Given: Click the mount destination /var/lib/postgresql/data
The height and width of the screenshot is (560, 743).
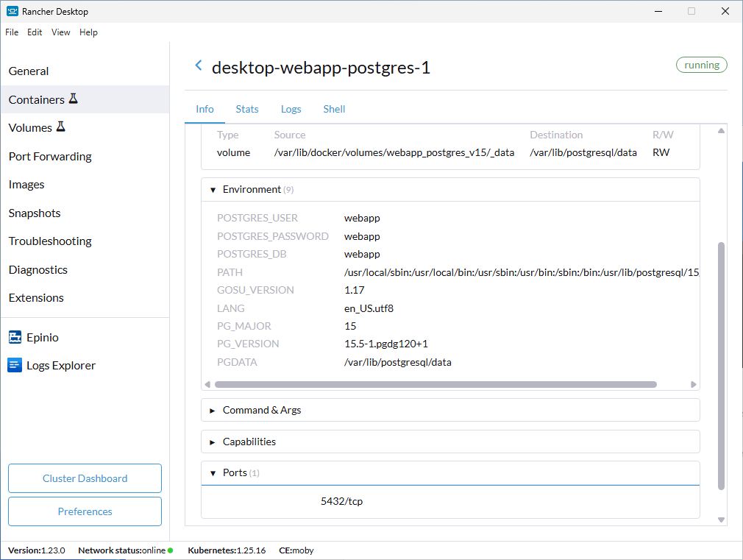Looking at the screenshot, I should coord(583,152).
